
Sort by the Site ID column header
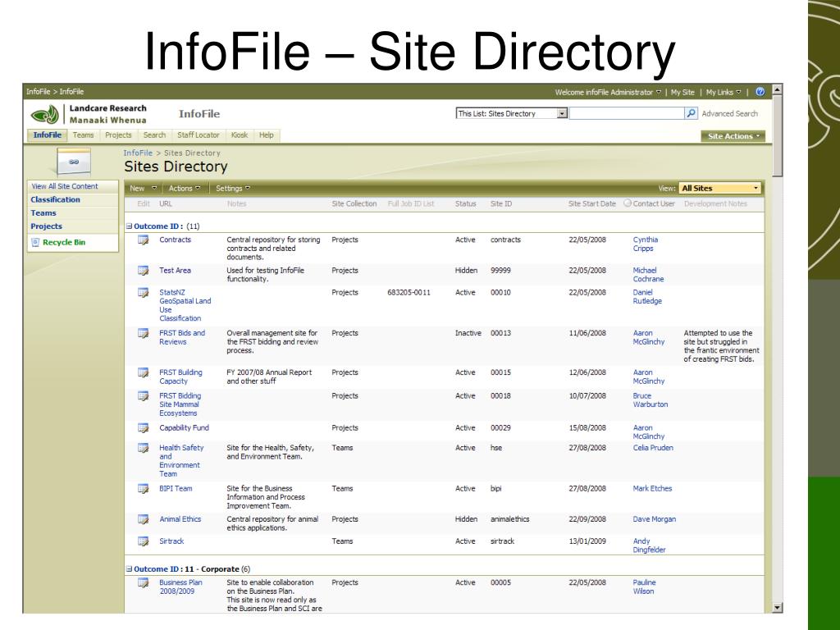pyautogui.click(x=501, y=204)
